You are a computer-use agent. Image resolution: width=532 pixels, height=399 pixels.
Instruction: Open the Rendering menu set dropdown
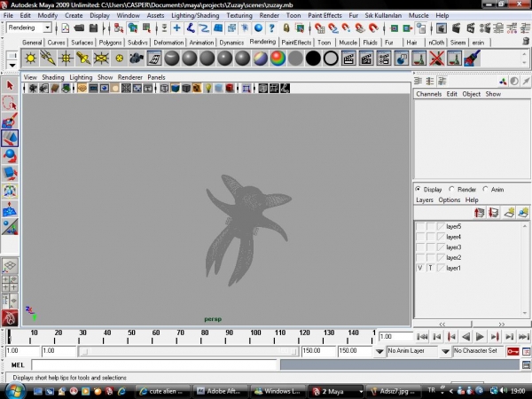pyautogui.click(x=48, y=27)
